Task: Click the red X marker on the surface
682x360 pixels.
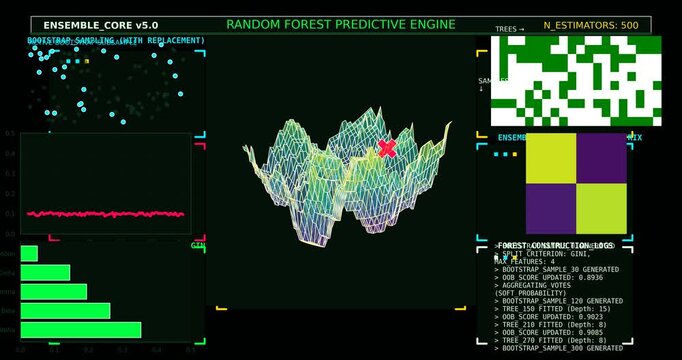Action: coord(387,149)
